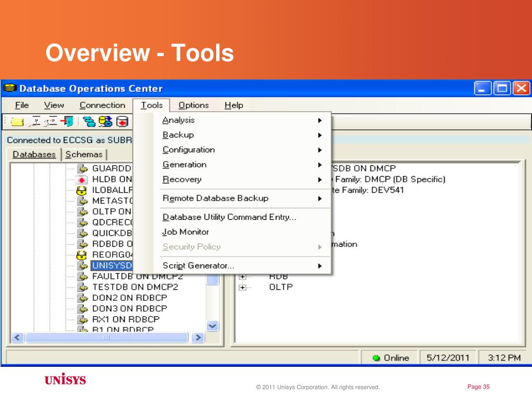This screenshot has height=399, width=532.
Task: Choose Database Utility Command Entry...
Action: (x=229, y=217)
